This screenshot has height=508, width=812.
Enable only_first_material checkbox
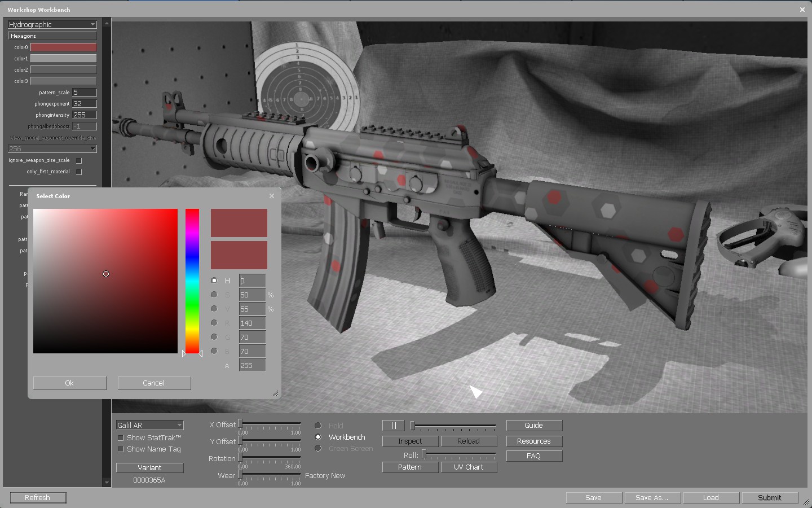[79, 172]
